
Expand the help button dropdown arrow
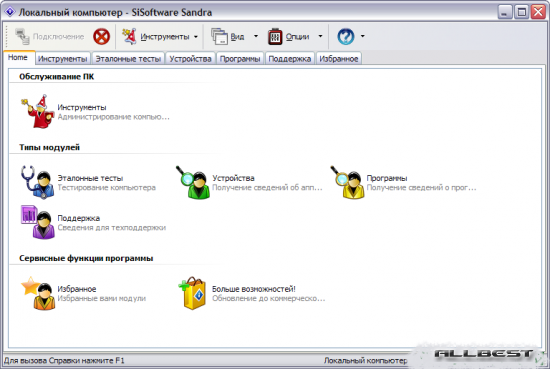(x=362, y=36)
